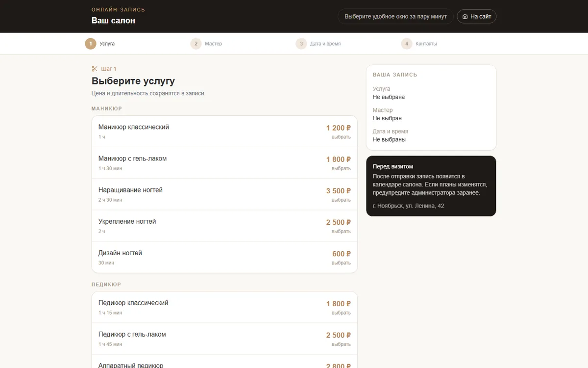Click the scissors icon beside Шаг 1

tap(95, 69)
